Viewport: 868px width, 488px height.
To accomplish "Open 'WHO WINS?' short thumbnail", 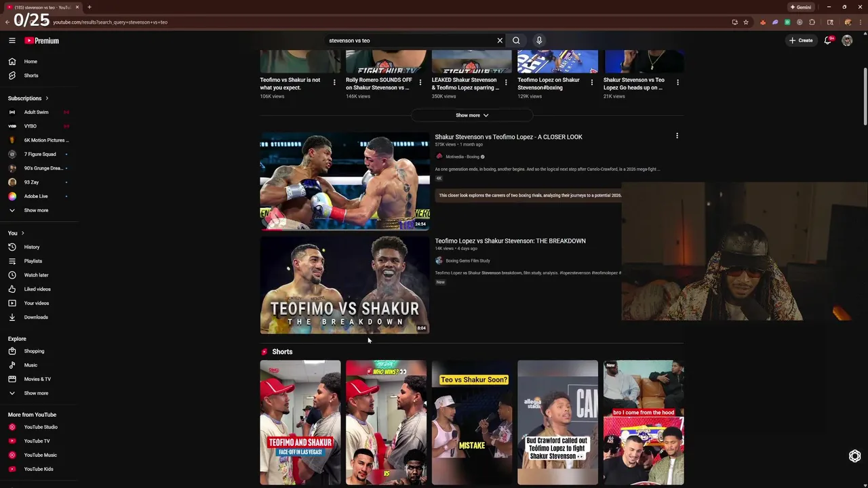I will point(386,422).
